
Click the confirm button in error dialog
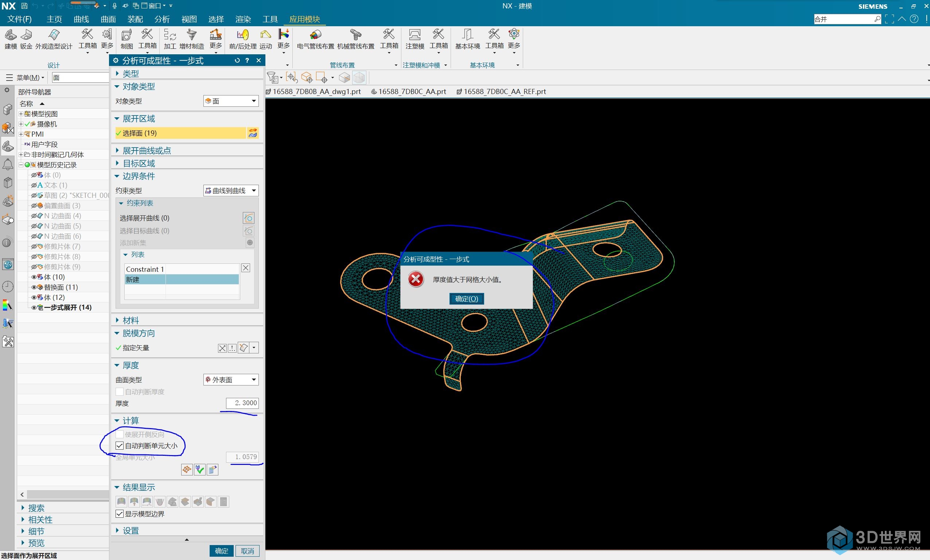coord(465,298)
